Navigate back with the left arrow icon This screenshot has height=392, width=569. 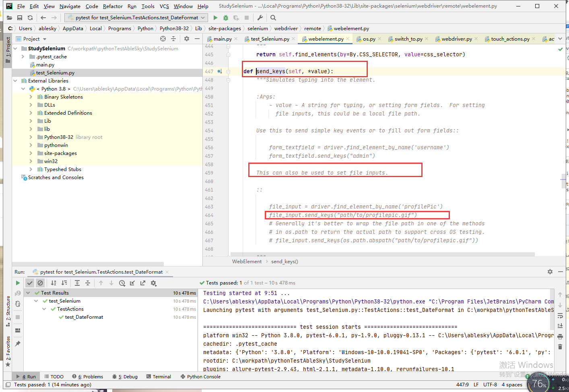(43, 18)
